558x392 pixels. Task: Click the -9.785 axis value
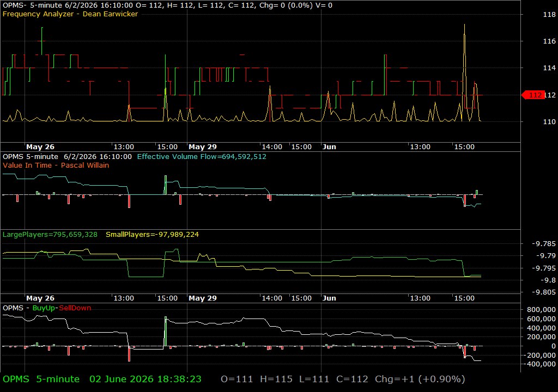click(543, 244)
